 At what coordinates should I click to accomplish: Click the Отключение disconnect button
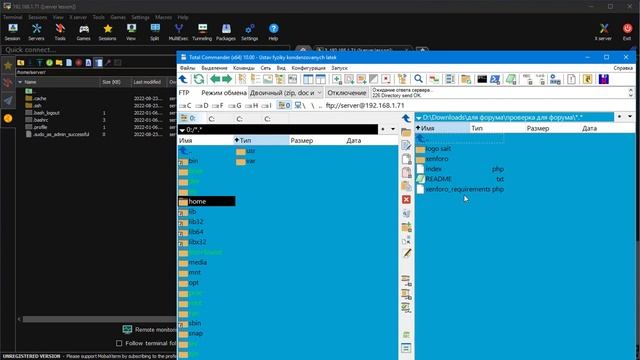coord(347,93)
